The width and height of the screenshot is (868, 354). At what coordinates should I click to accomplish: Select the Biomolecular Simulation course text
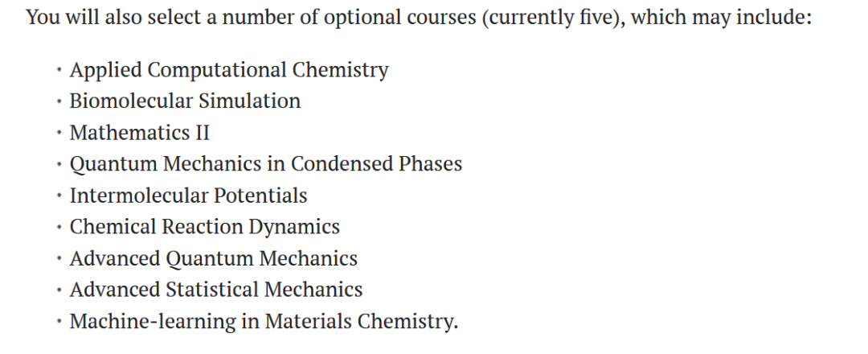(x=185, y=101)
